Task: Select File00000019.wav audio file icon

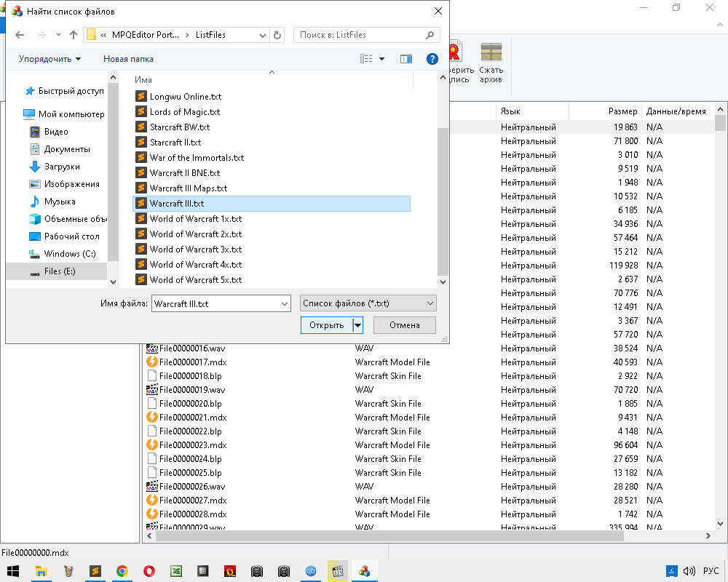Action: tap(152, 390)
